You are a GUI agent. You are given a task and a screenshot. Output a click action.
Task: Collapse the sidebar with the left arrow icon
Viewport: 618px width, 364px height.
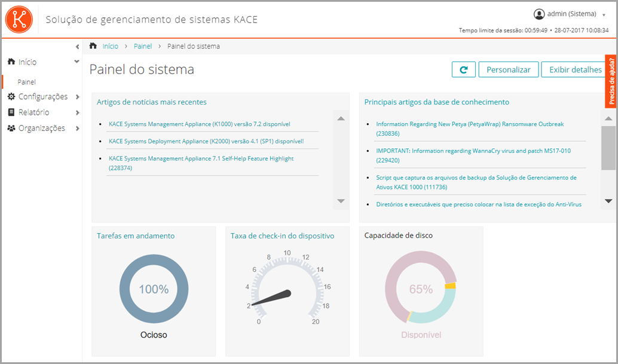[77, 46]
